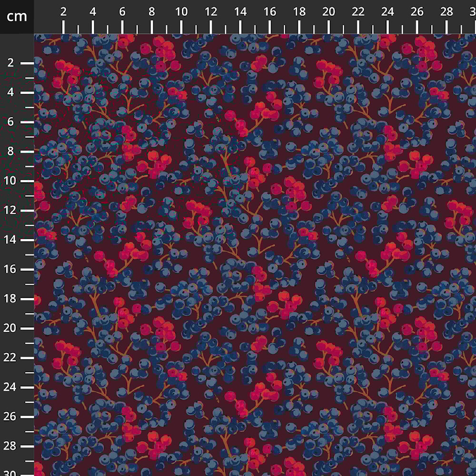476x476 pixels.
Task: Click the 28 mark on the top ruler
Action: (x=447, y=13)
